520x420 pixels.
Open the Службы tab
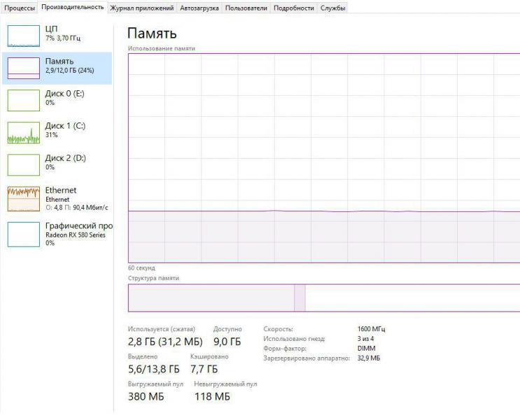332,8
